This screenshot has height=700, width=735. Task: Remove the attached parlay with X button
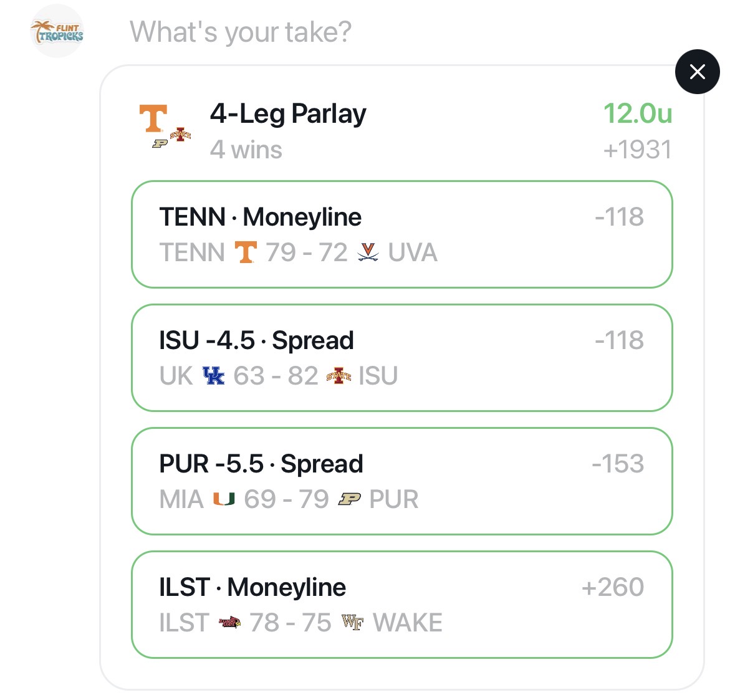coord(697,72)
